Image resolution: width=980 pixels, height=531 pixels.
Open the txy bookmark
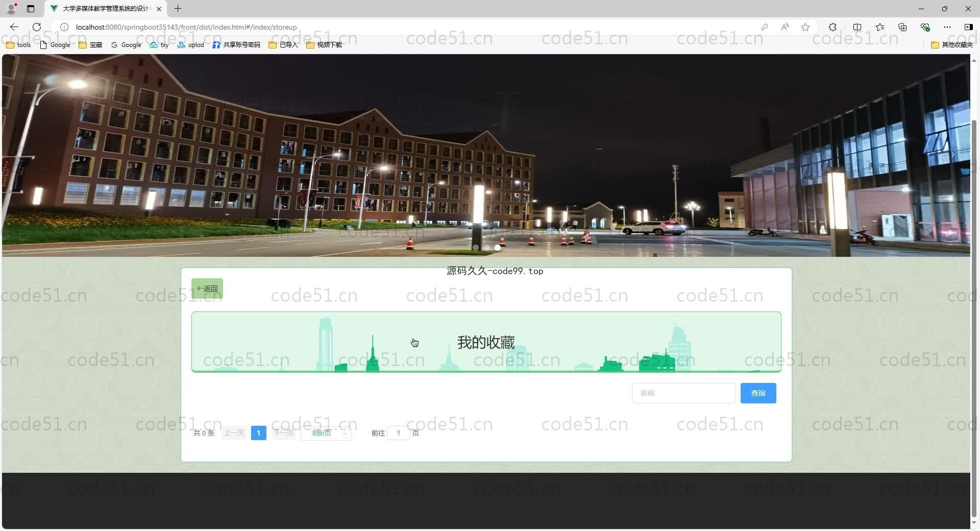click(x=159, y=45)
